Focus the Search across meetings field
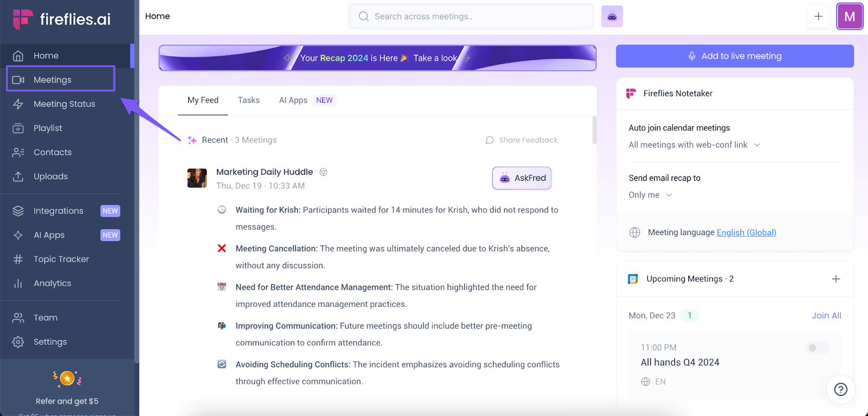This screenshot has width=868, height=416. (x=471, y=16)
